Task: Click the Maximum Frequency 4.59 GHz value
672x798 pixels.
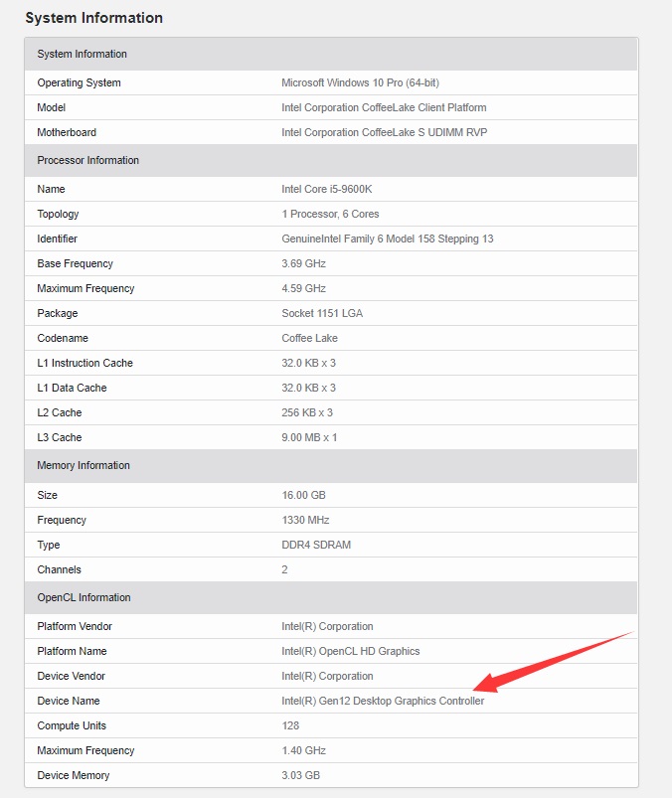Action: click(x=304, y=288)
